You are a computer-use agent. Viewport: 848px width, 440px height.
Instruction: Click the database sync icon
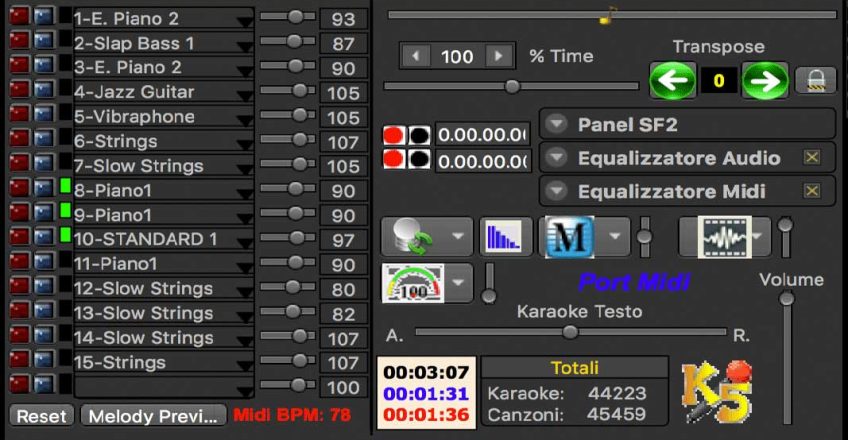[x=414, y=237]
